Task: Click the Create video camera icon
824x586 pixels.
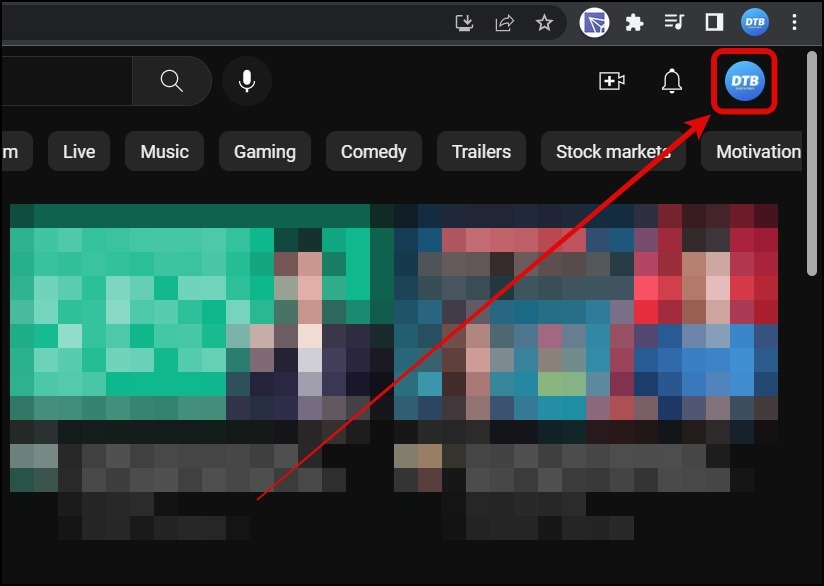Action: pyautogui.click(x=611, y=81)
